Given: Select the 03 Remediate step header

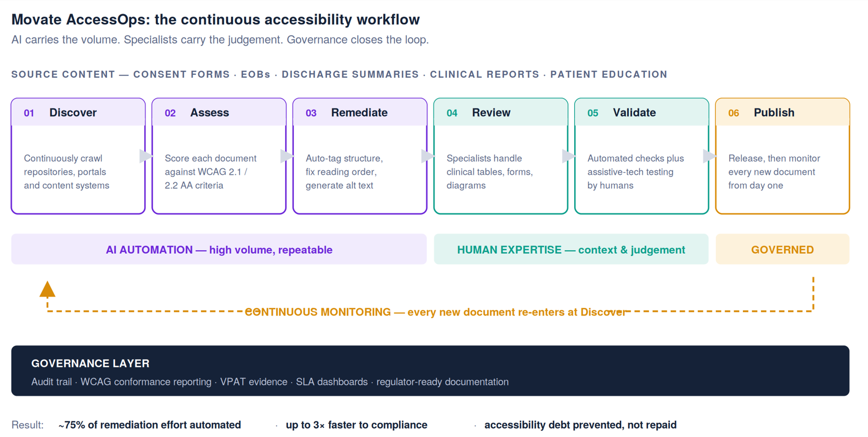Looking at the screenshot, I should coord(360,112).
